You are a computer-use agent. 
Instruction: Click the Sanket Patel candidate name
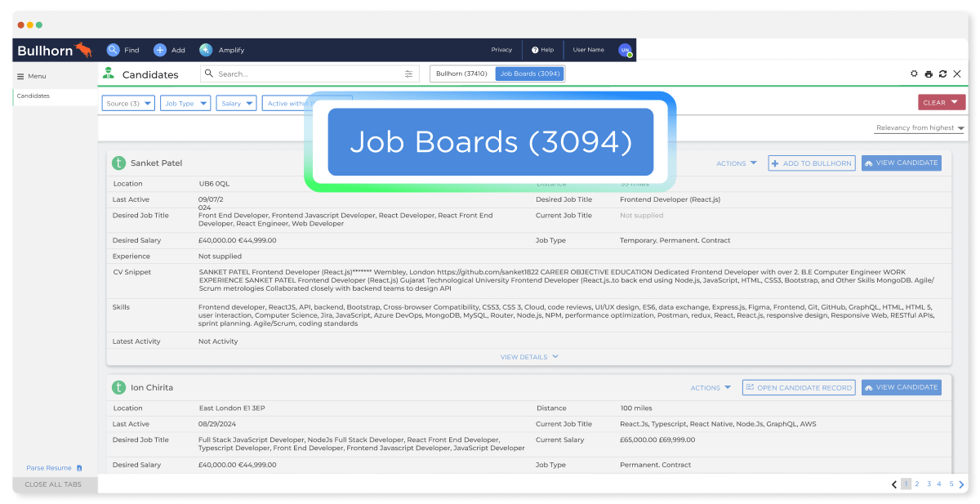[157, 163]
